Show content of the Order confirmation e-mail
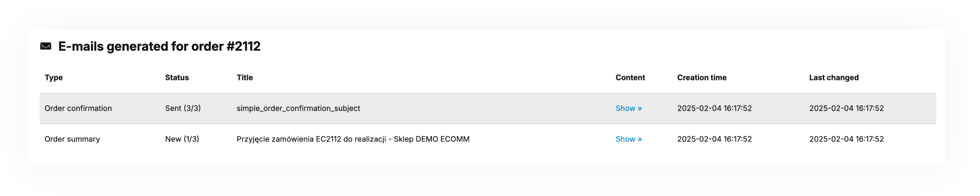The image size is (980, 196). (628, 108)
